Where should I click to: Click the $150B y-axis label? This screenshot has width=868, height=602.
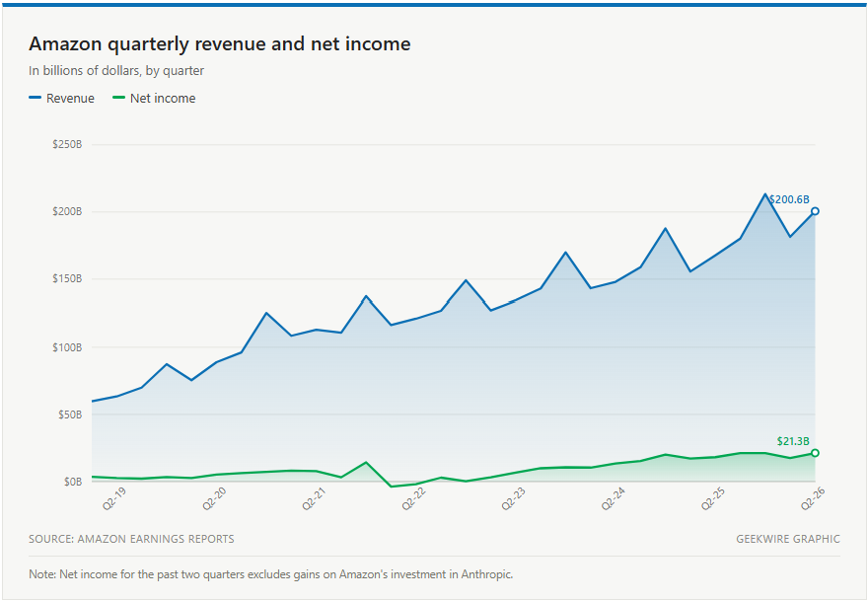[67, 278]
